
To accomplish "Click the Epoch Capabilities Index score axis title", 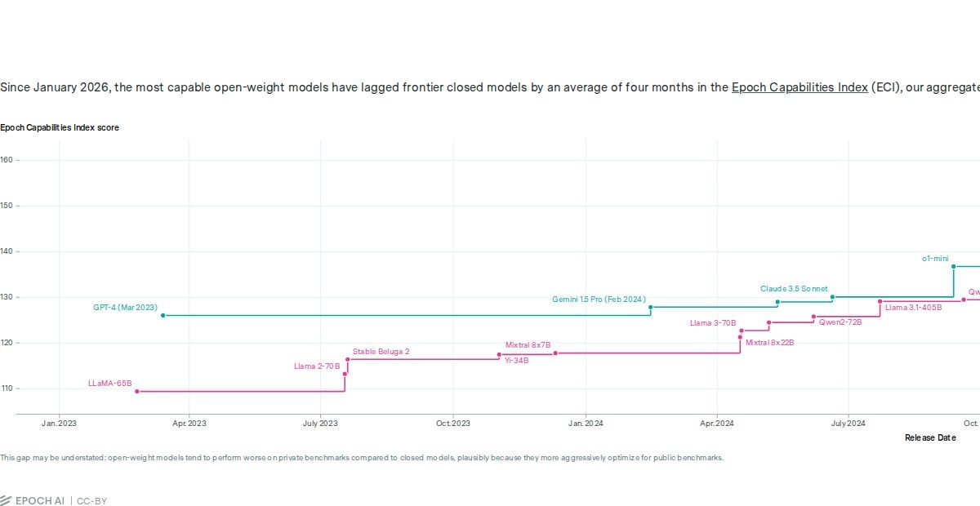I will click(x=60, y=127).
